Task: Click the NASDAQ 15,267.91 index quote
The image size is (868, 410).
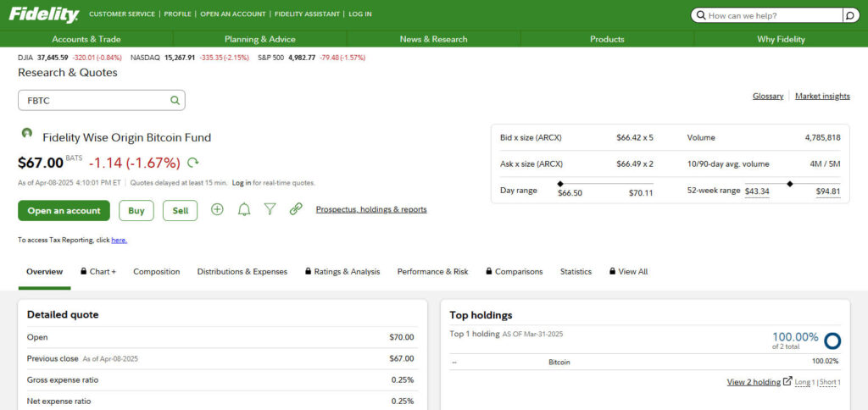Action: click(x=190, y=58)
